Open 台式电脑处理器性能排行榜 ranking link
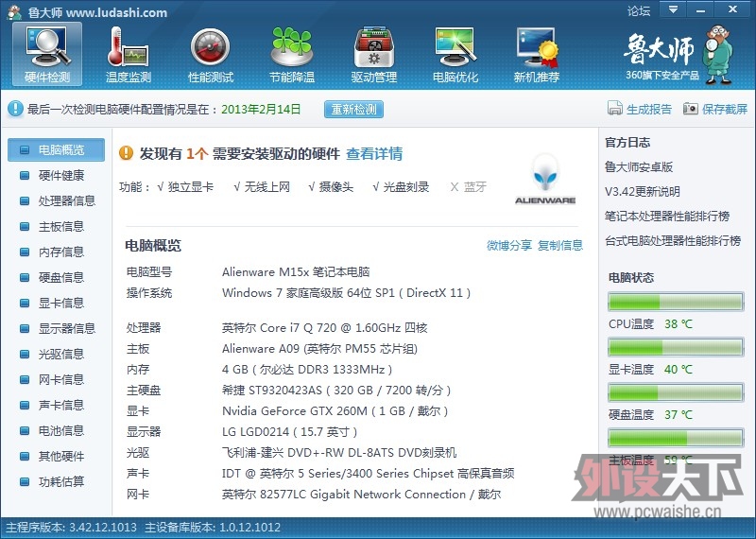The image size is (756, 539). (673, 241)
